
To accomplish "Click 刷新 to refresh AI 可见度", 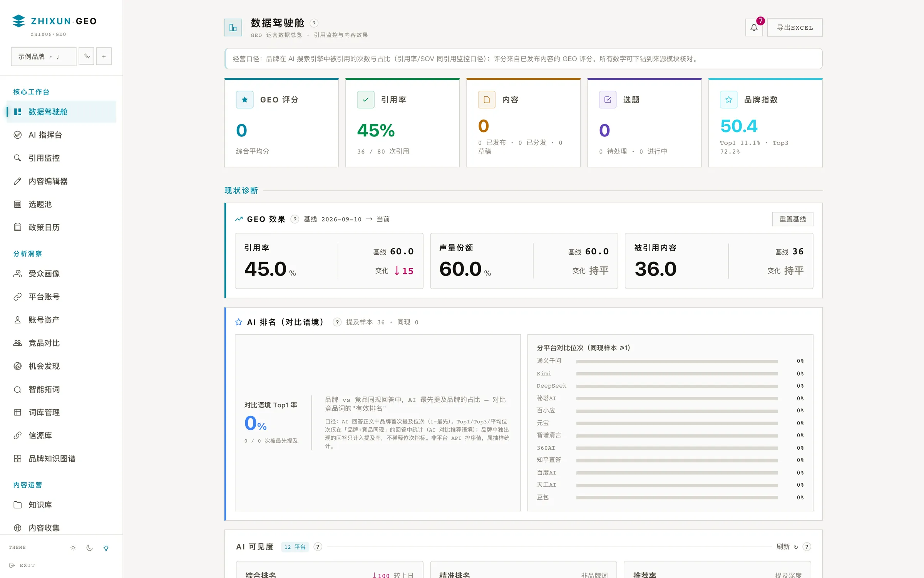I will 787,547.
